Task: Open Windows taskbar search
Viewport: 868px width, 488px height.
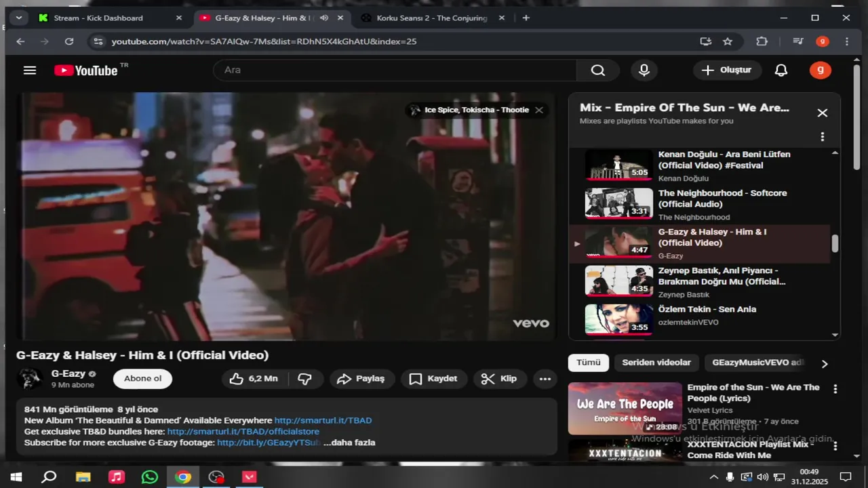Action: [x=49, y=476]
